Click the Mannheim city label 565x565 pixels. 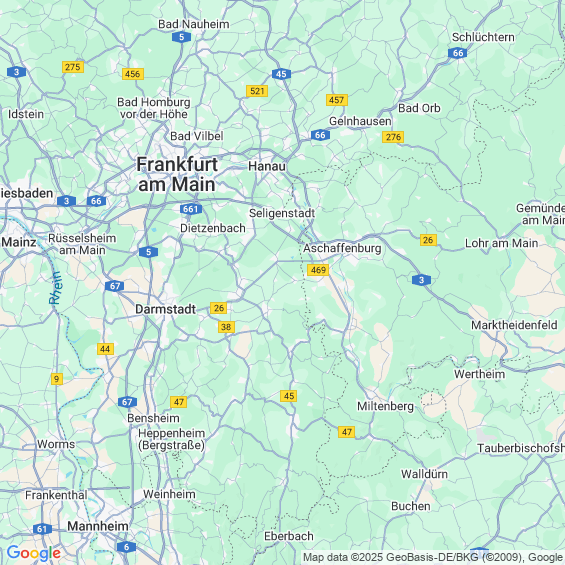[98, 526]
